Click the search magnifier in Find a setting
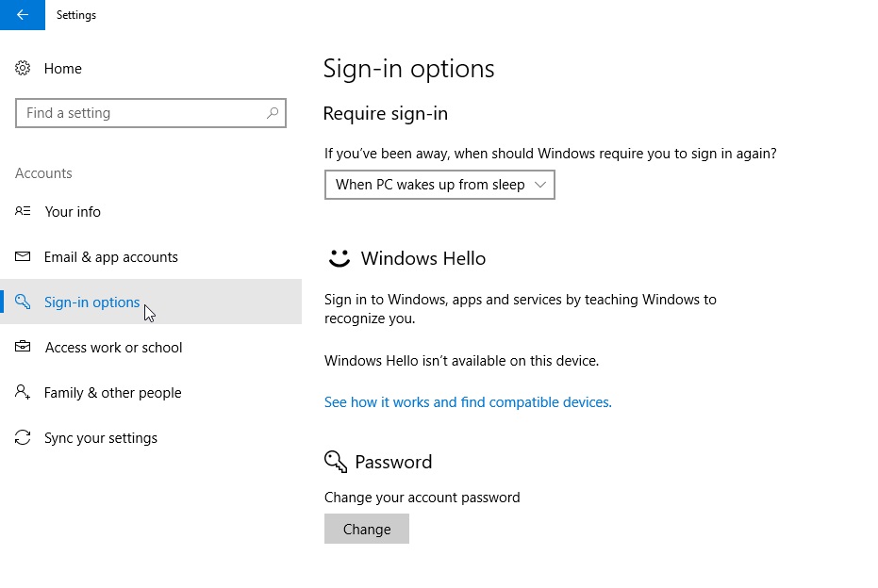 coord(273,112)
